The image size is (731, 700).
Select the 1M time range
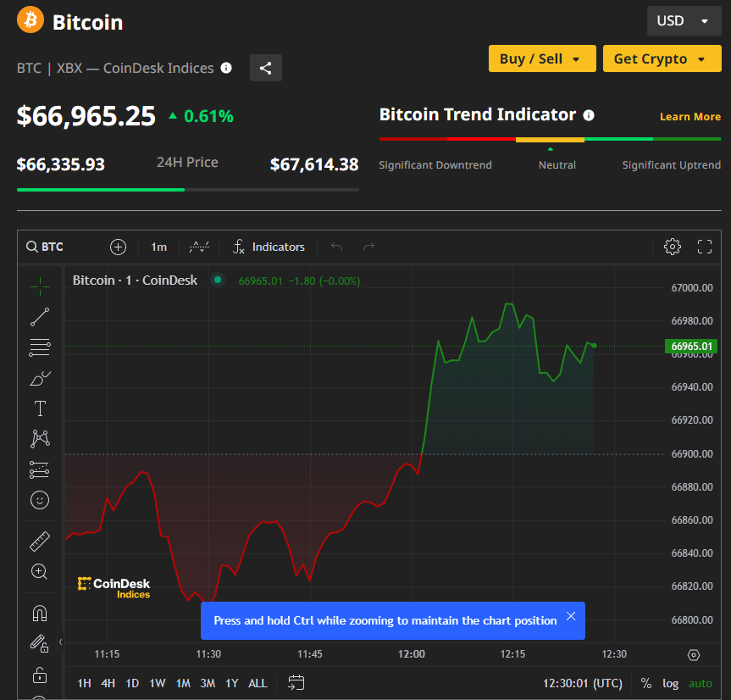click(183, 683)
